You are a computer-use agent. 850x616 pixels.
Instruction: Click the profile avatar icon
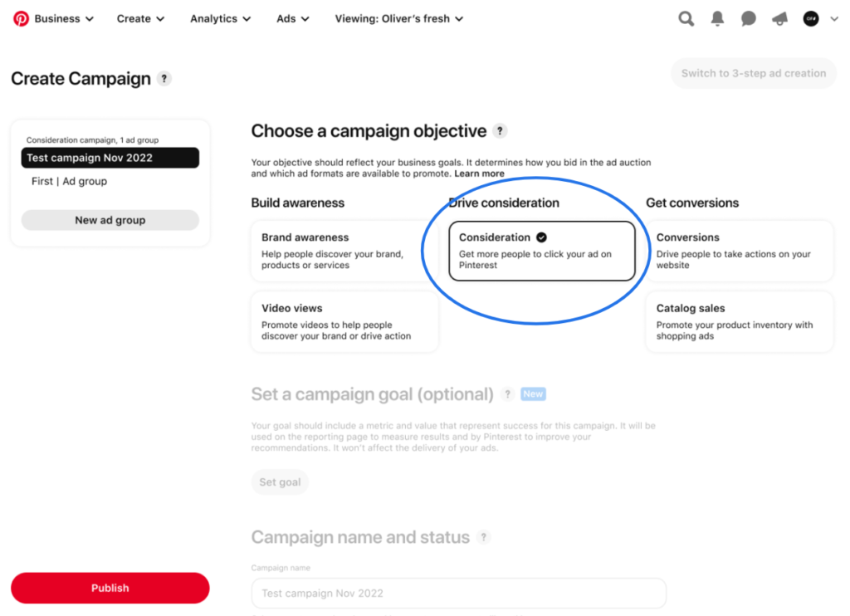tap(811, 19)
